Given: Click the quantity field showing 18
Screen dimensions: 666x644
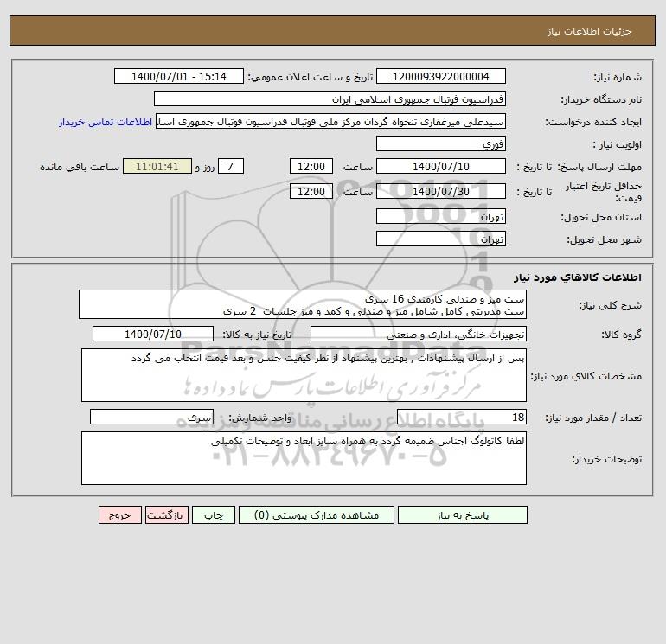Looking at the screenshot, I should 462,417.
